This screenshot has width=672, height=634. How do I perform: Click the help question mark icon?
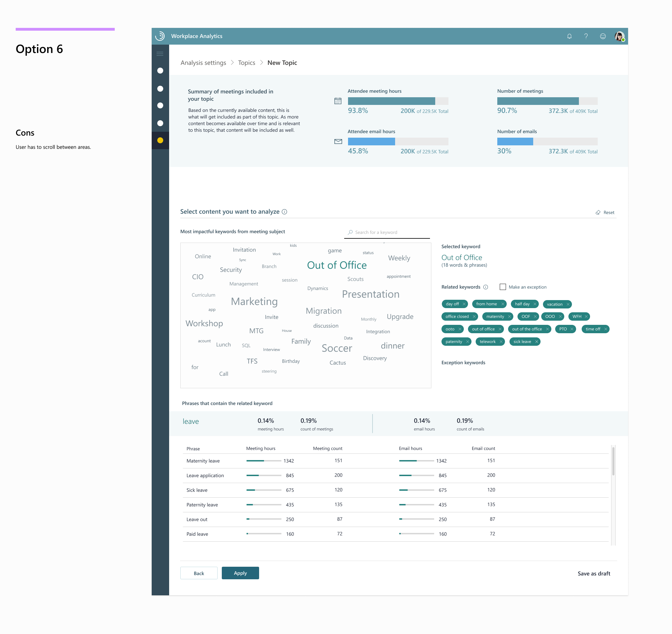coord(586,36)
